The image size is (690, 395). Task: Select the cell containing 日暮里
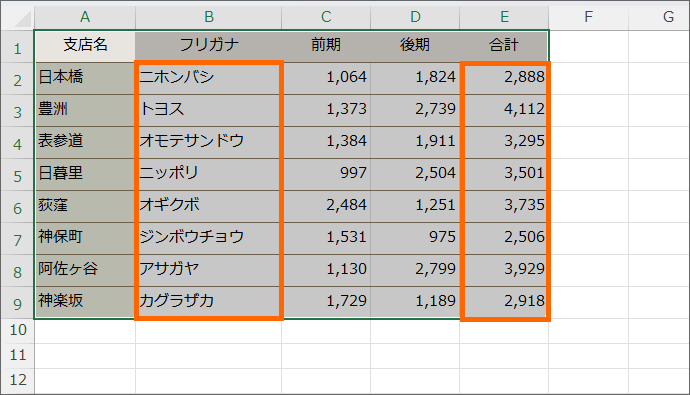[x=85, y=175]
